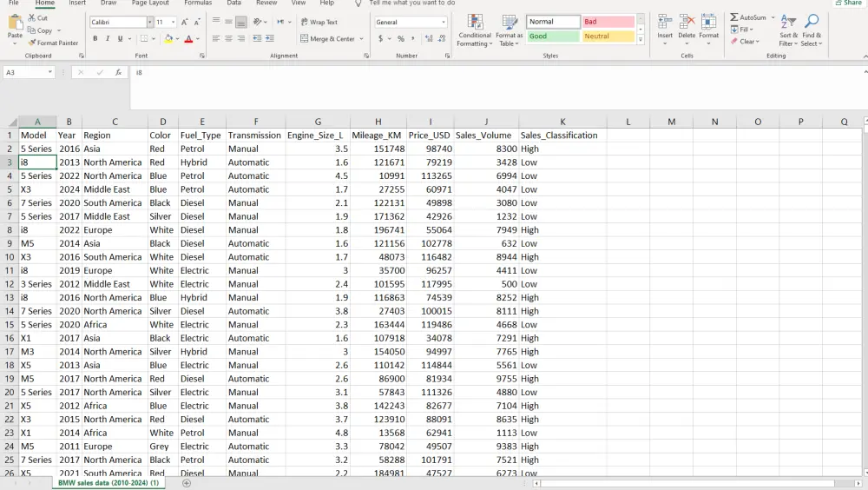Toggle Center alignment

(x=228, y=39)
